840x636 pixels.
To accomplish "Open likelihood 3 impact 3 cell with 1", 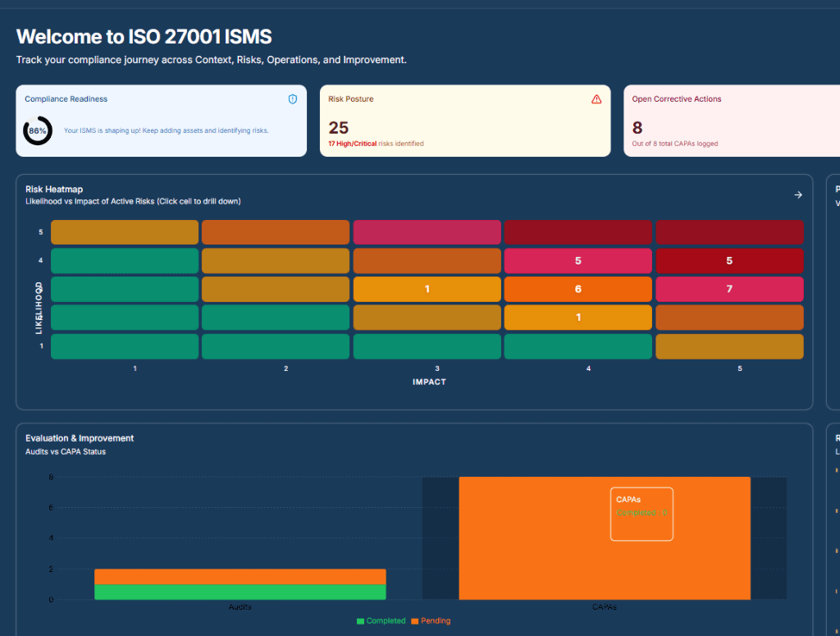I will (x=427, y=290).
